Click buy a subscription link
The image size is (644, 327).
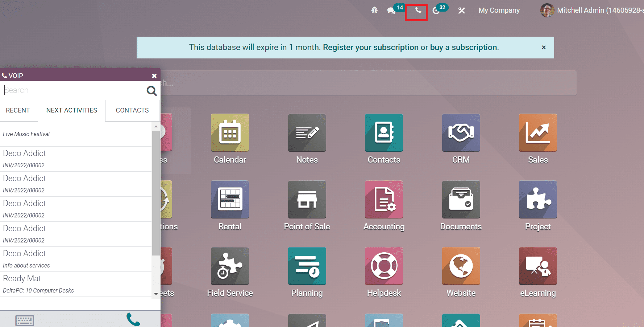pos(464,47)
